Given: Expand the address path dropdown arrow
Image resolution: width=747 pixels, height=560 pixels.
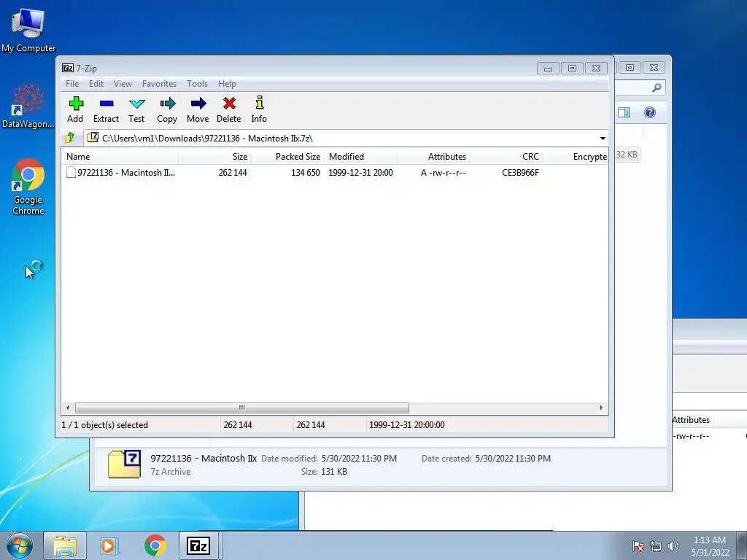Looking at the screenshot, I should (603, 138).
